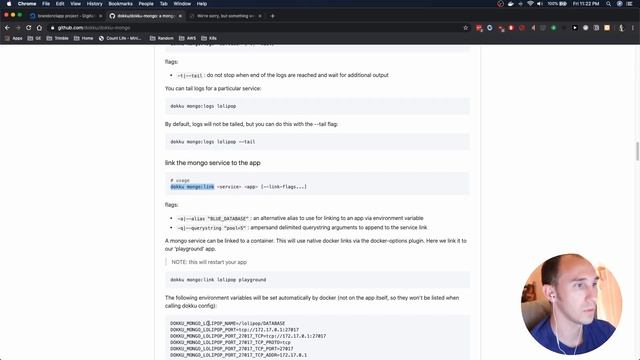Click the -t|--tail flag description
Image resolution: width=640 pixels, height=360 pixels.
pos(283,75)
